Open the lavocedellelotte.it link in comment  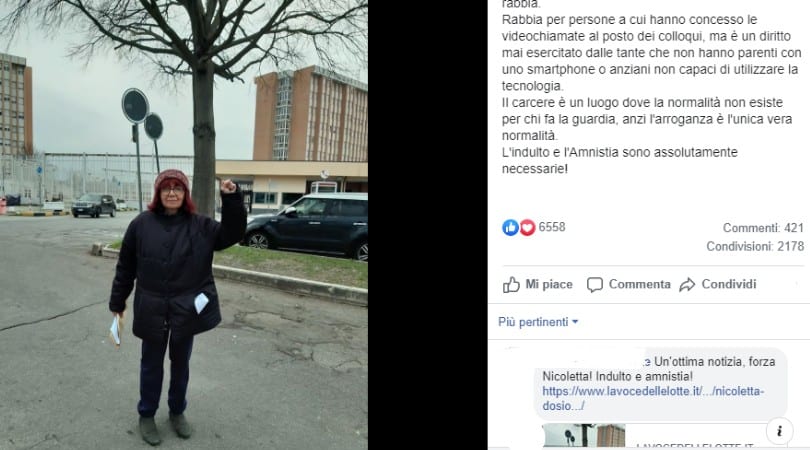pos(653,398)
